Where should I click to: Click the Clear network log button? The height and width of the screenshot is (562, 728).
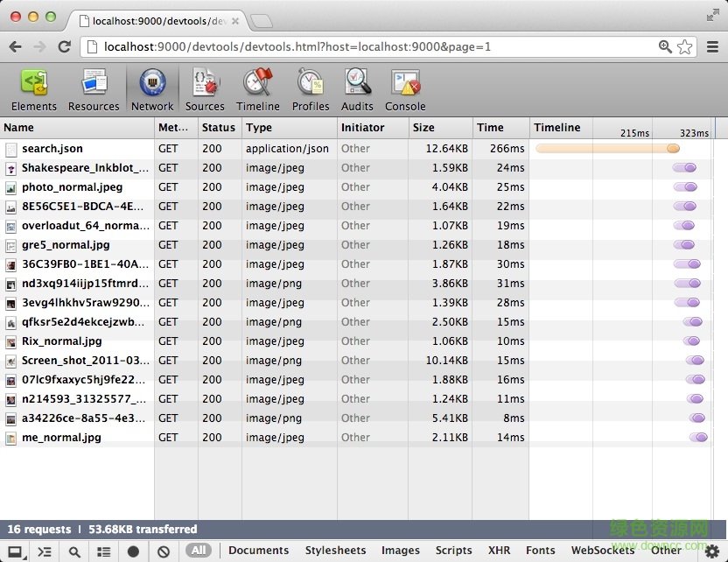(163, 551)
